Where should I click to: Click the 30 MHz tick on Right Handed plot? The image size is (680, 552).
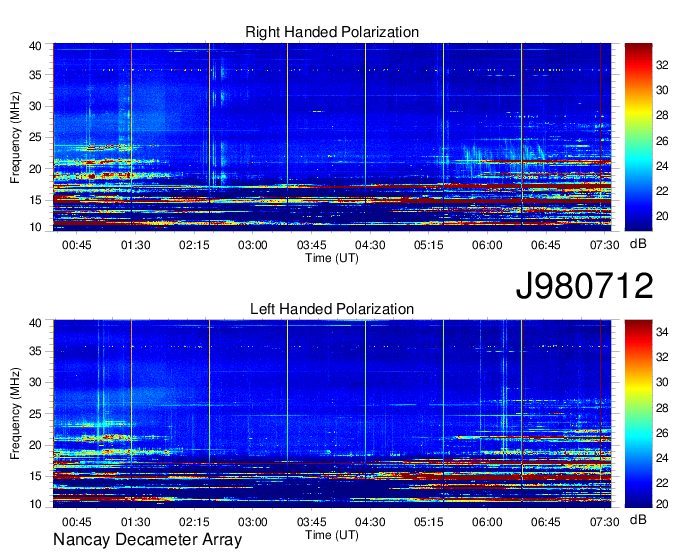point(35,106)
